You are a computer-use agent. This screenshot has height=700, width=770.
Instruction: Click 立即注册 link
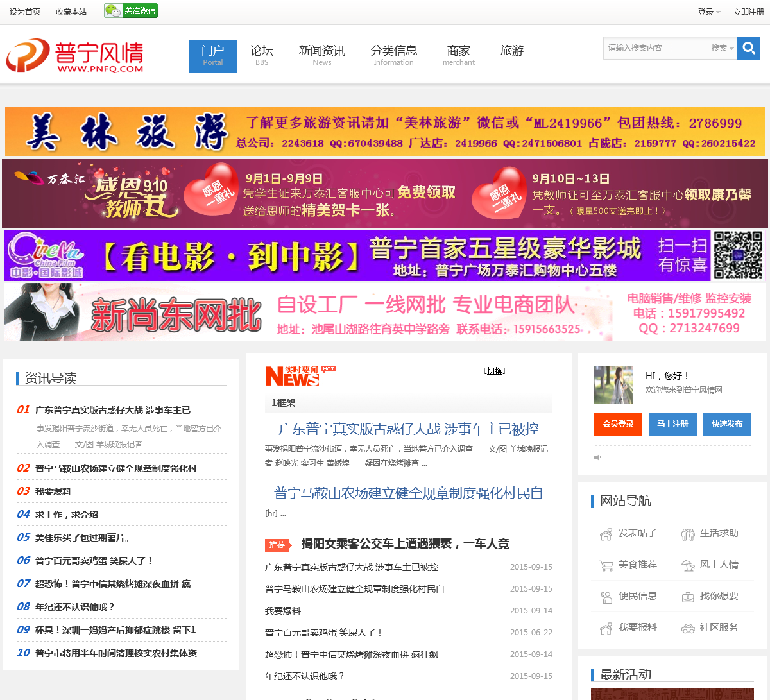click(749, 12)
